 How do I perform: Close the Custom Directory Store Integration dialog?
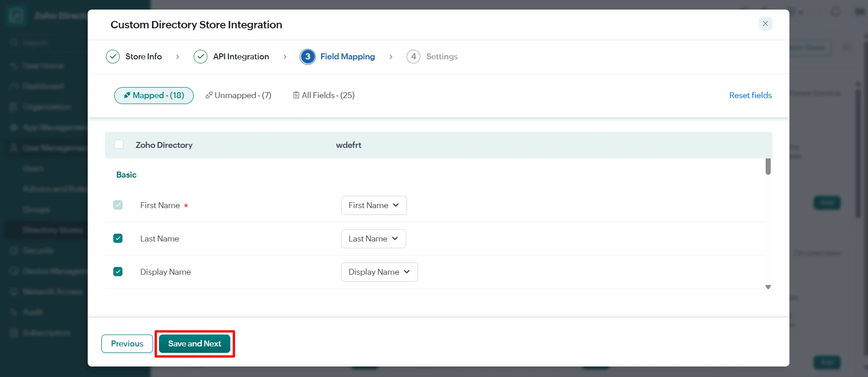tap(765, 24)
